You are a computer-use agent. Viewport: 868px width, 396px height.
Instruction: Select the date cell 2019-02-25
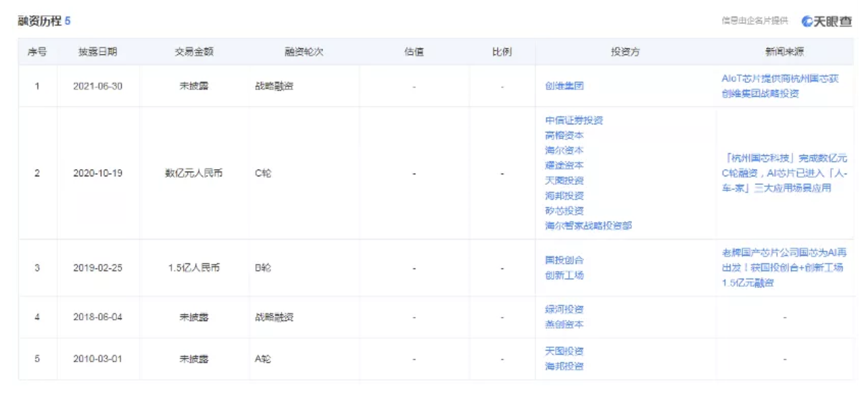[98, 268]
